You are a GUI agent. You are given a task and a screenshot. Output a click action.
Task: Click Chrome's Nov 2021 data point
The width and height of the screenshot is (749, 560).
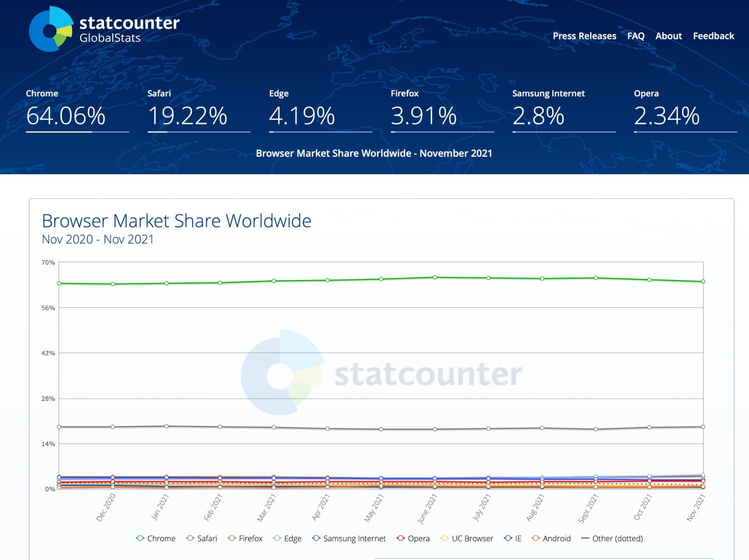(x=703, y=282)
